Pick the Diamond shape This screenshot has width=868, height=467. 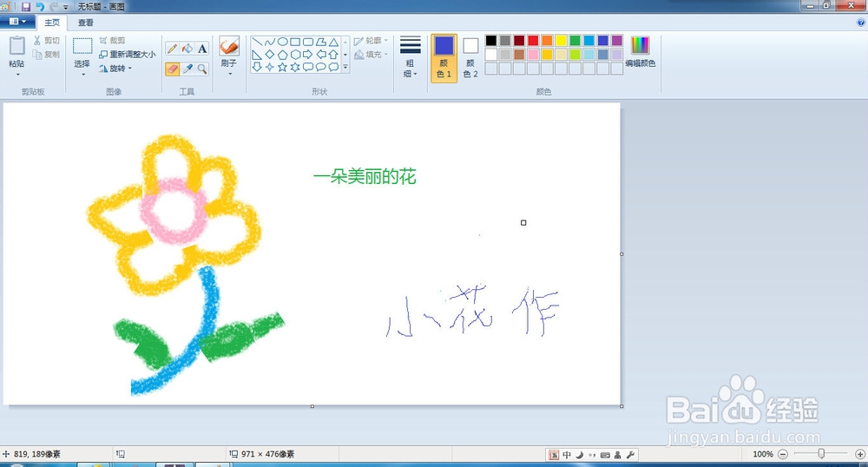270,55
